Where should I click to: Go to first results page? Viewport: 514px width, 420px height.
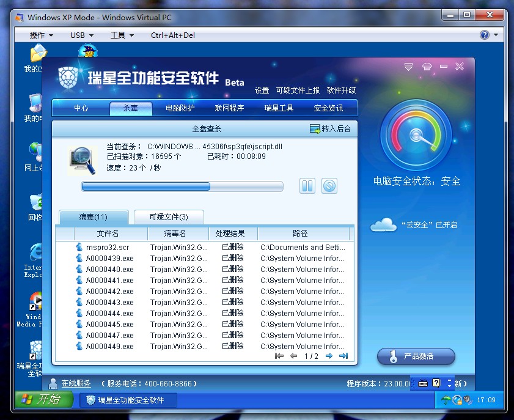coord(279,356)
